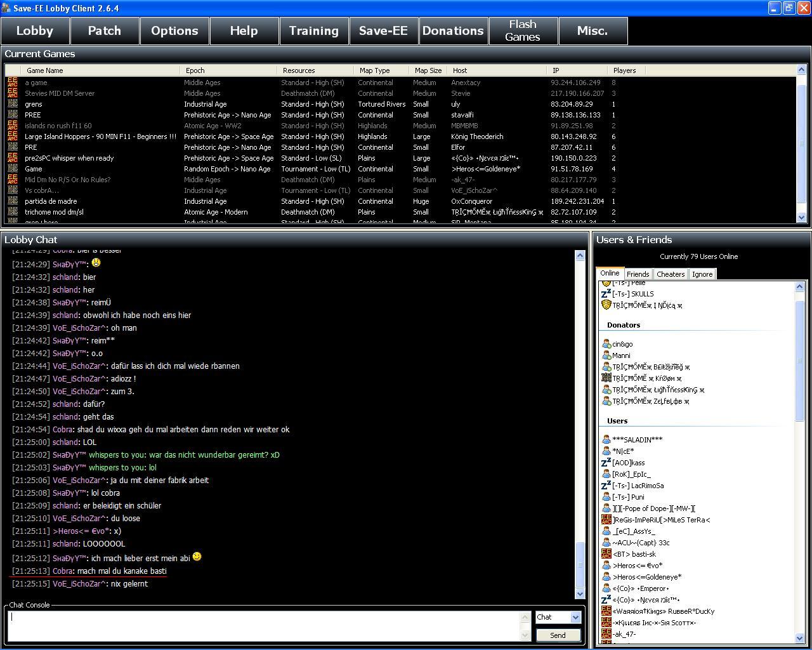Click the smiley emoticon in SнаÐуY's abi message
The height and width of the screenshot is (650, 812).
pos(197,557)
